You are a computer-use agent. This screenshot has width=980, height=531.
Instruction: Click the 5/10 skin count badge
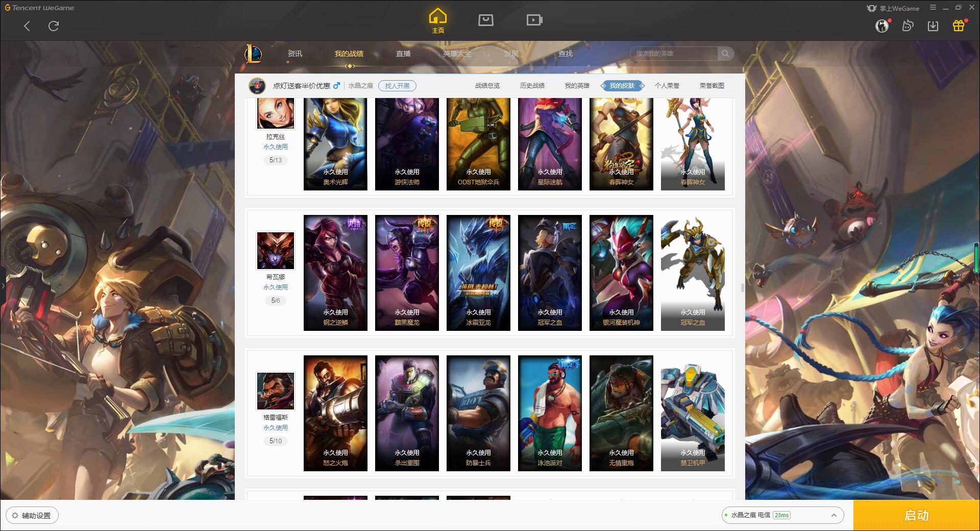coord(276,441)
